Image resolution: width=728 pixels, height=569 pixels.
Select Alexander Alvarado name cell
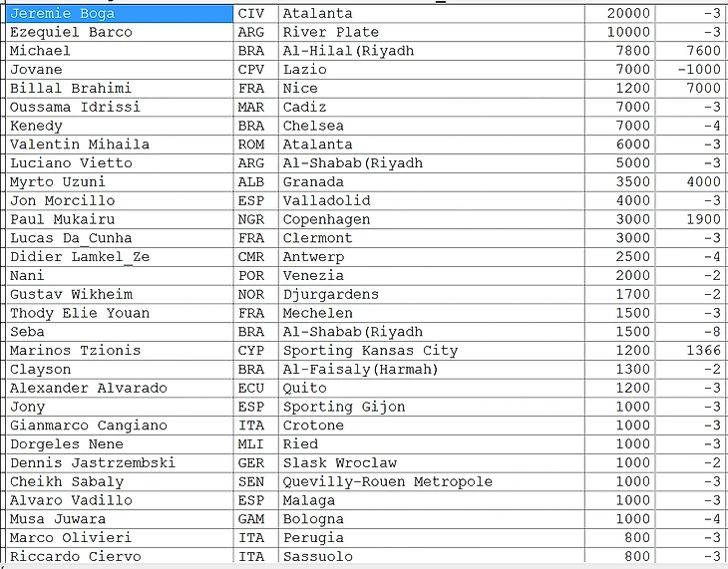120,388
